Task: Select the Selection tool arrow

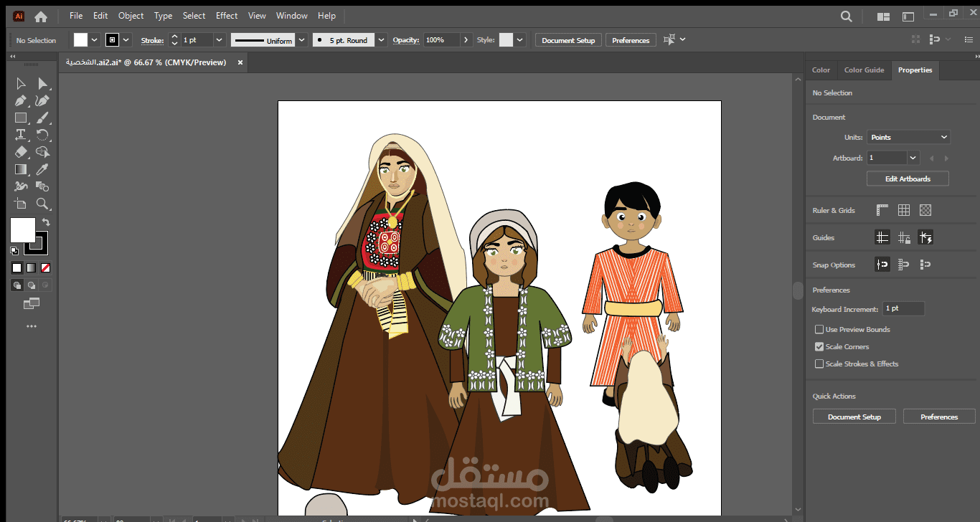Action: click(x=21, y=84)
